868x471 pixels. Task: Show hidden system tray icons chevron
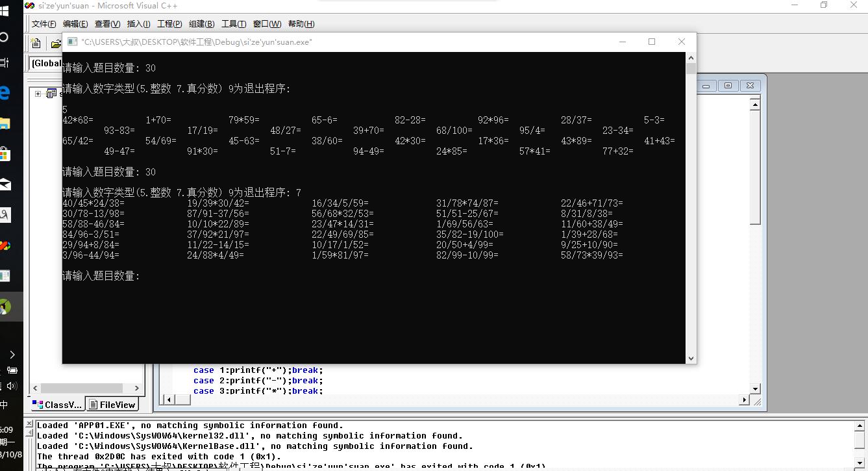click(x=12, y=355)
